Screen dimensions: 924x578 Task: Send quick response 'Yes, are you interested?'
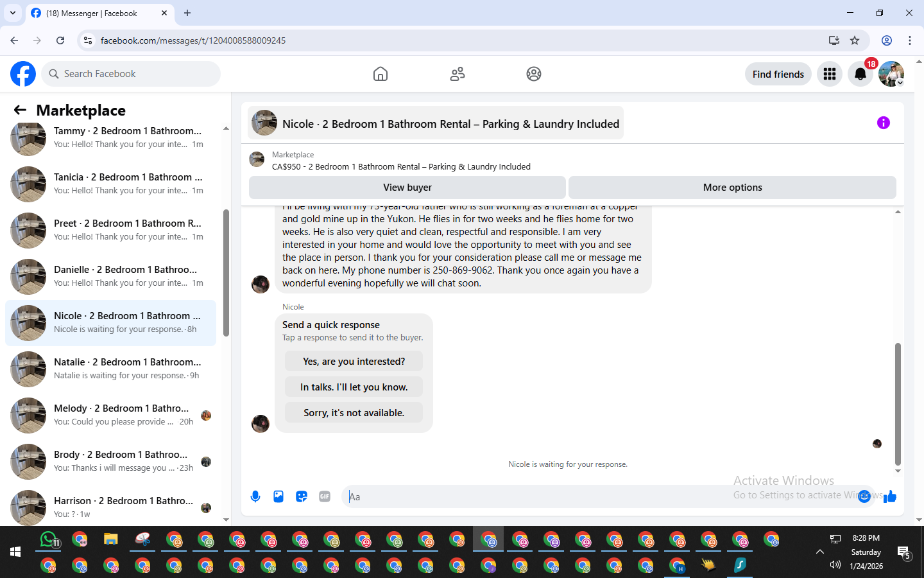[354, 362]
